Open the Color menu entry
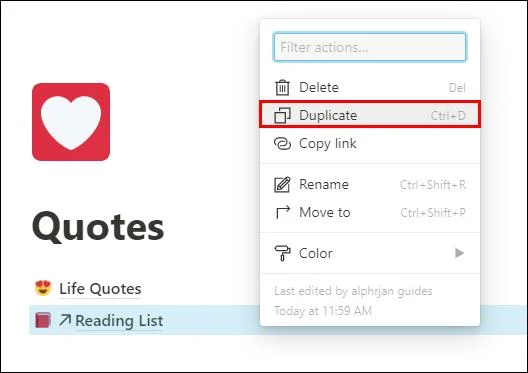The height and width of the screenshot is (373, 528). [x=370, y=253]
